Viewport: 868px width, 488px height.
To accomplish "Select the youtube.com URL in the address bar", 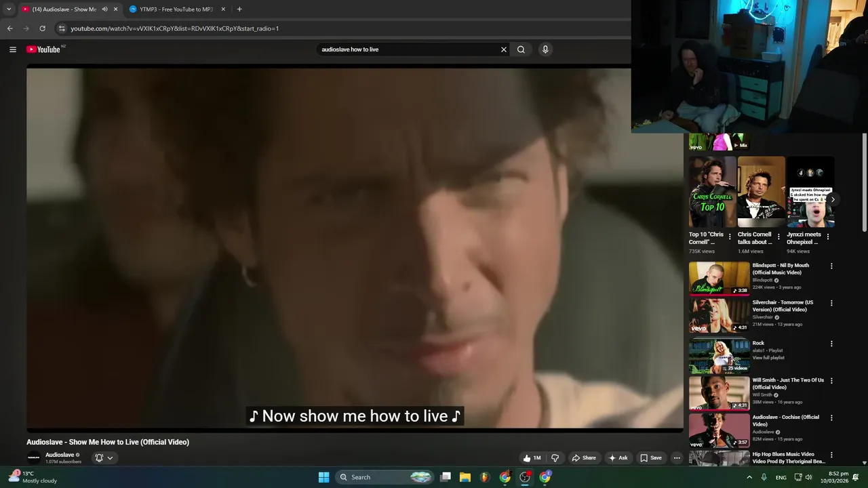I will click(174, 28).
